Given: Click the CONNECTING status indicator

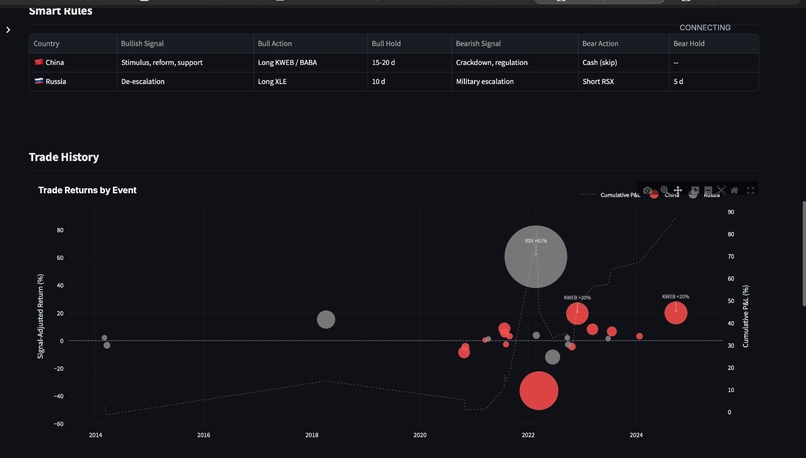Looking at the screenshot, I should (705, 28).
